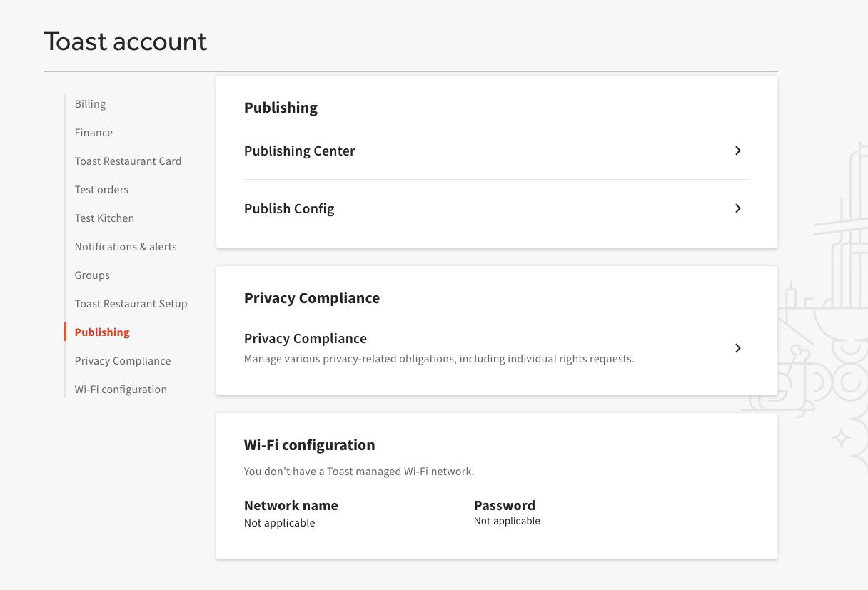Open Wi-Fi configuration from the sidebar

coord(121,389)
